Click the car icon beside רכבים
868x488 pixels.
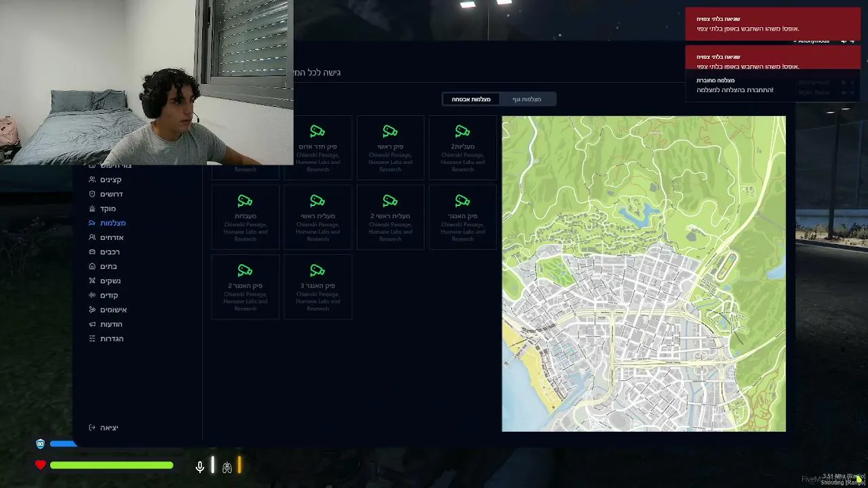(92, 252)
